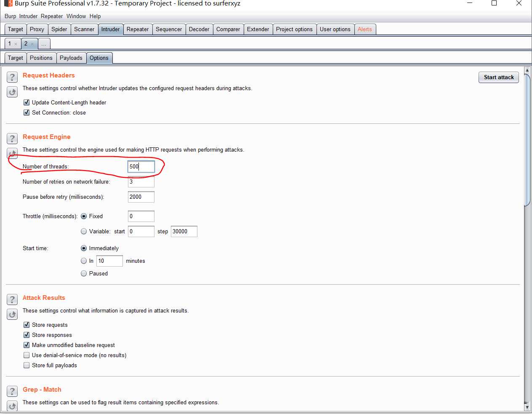Restore defaults for Request Engine section
The width and height of the screenshot is (532, 414).
point(12,153)
